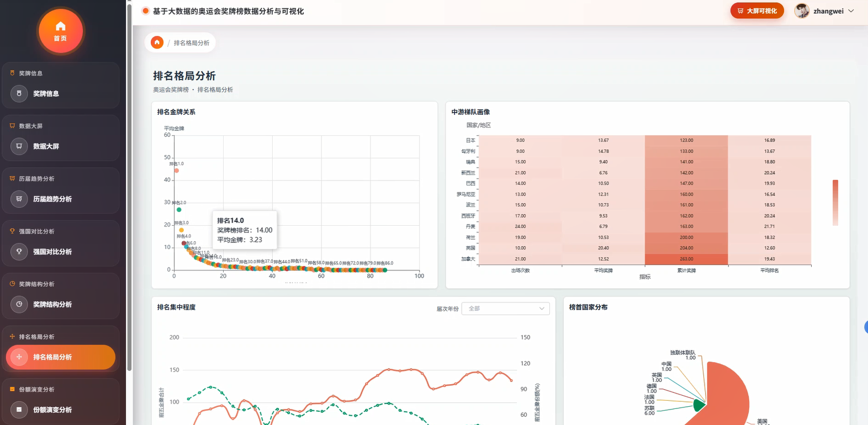Click the 数据大屏 screen circle icon
868x425 pixels.
coord(19,146)
